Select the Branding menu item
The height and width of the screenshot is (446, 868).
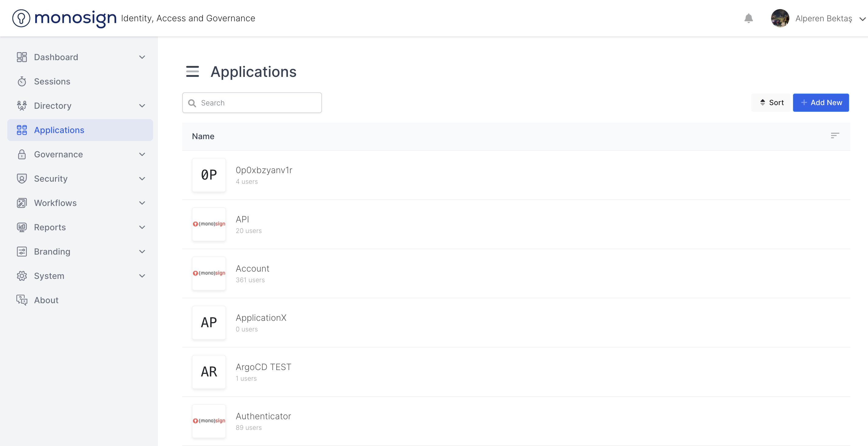pos(52,252)
